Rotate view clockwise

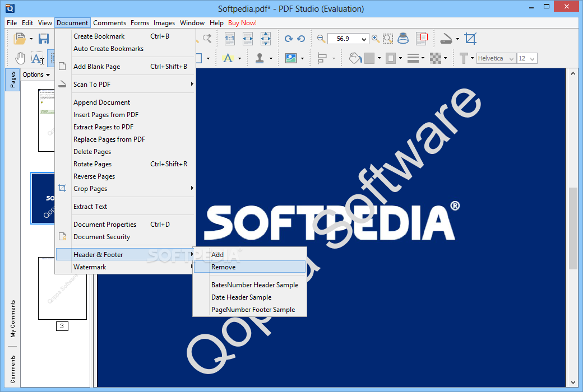tap(289, 39)
